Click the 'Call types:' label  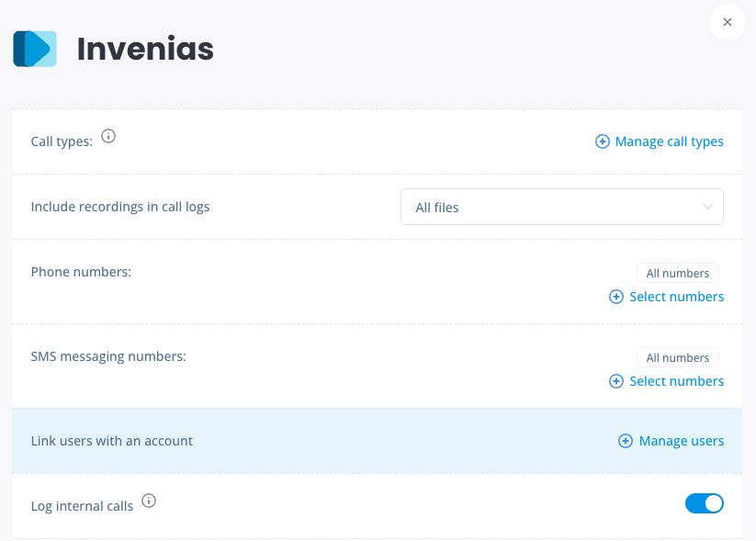click(62, 141)
